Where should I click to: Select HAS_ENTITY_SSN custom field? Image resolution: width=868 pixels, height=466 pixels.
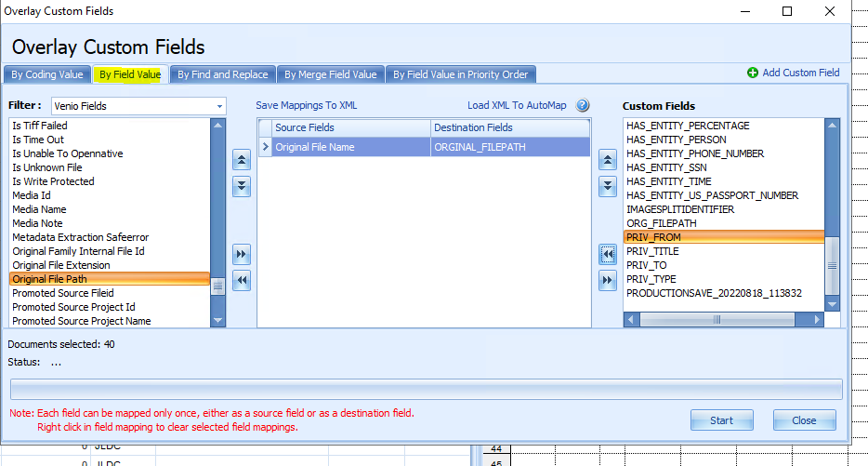click(724, 167)
